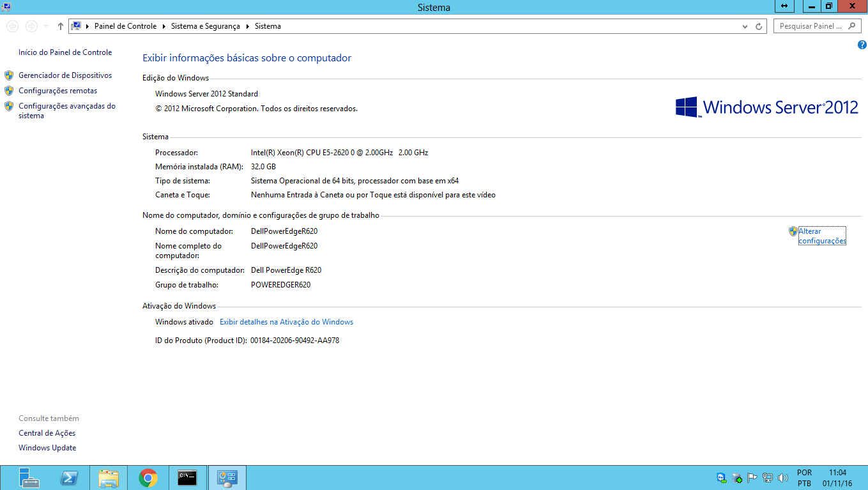Click the back navigation arrow
The width and height of the screenshot is (868, 490).
point(12,26)
